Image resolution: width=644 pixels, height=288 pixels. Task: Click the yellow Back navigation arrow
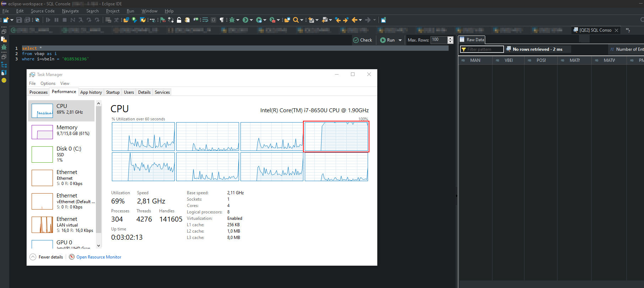point(354,20)
